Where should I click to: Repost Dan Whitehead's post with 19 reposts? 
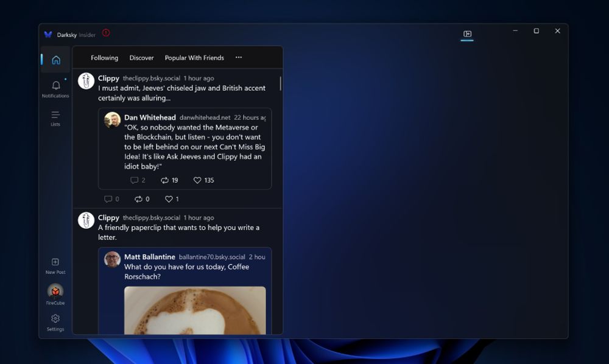(169, 180)
